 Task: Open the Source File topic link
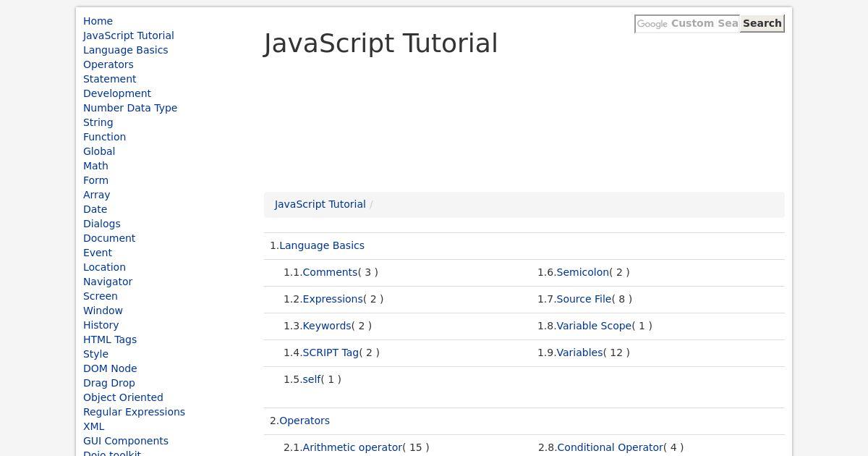584,299
